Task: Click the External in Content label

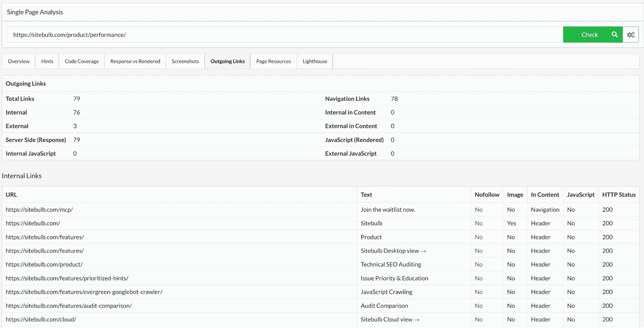Action: point(351,126)
